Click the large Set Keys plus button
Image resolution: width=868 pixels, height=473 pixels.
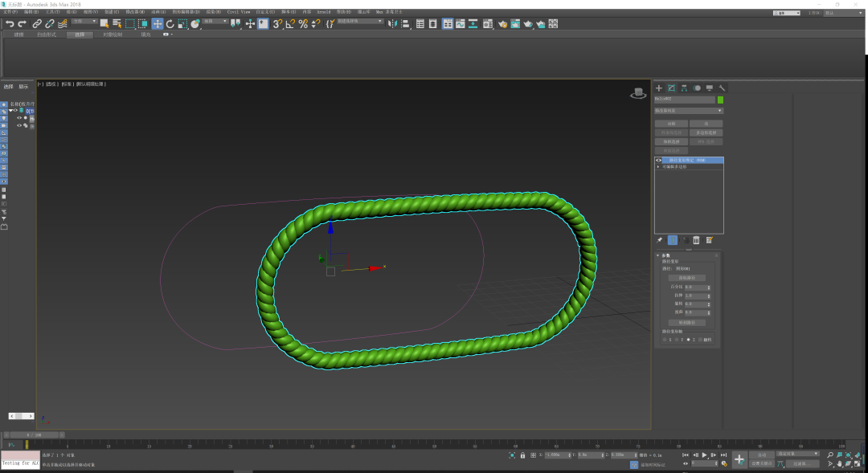[739, 459]
